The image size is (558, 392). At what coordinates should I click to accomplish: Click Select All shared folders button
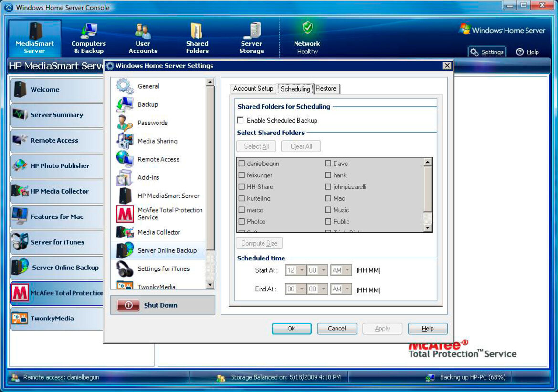256,146
